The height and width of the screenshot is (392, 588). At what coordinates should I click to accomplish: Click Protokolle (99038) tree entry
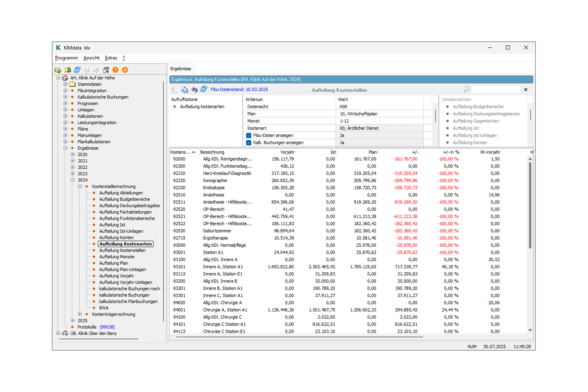[x=96, y=327]
